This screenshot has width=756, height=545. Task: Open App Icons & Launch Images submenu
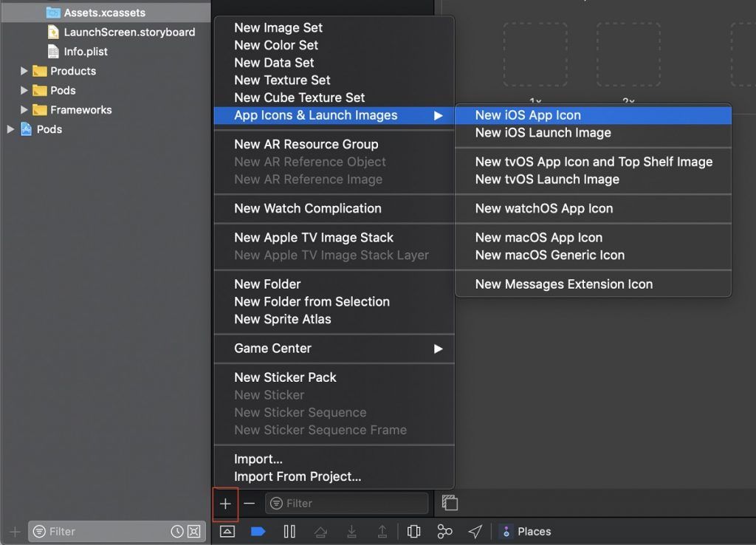point(334,115)
